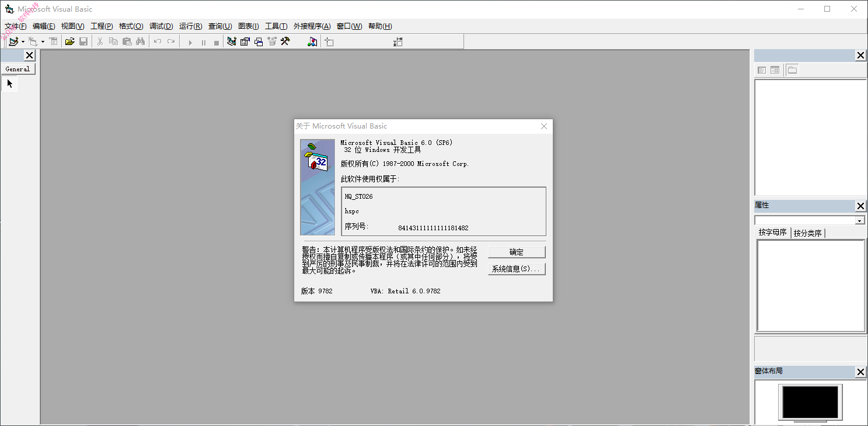Click the Add Form toolbar icon
This screenshot has height=426, width=868.
point(33,41)
